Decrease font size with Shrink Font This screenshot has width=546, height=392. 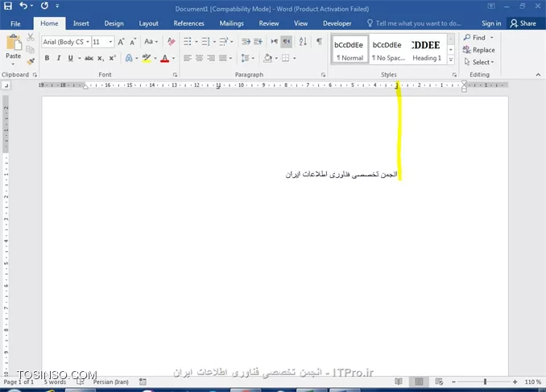click(x=133, y=42)
